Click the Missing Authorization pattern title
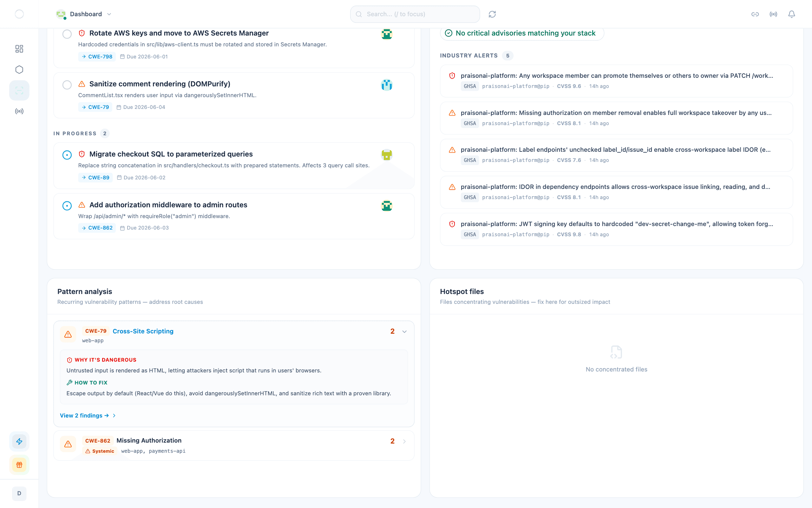Viewport: 812px width, 508px height. pos(149,440)
